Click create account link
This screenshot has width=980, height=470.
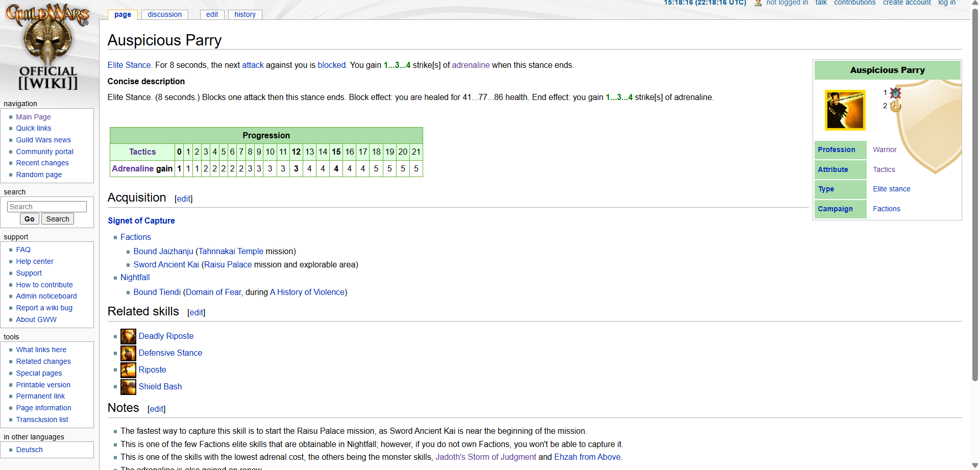(x=906, y=3)
